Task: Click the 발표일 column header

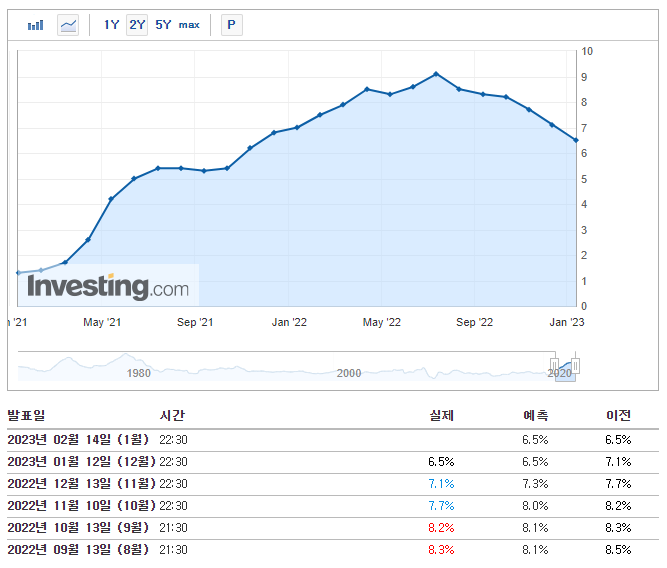Action: coord(26,415)
